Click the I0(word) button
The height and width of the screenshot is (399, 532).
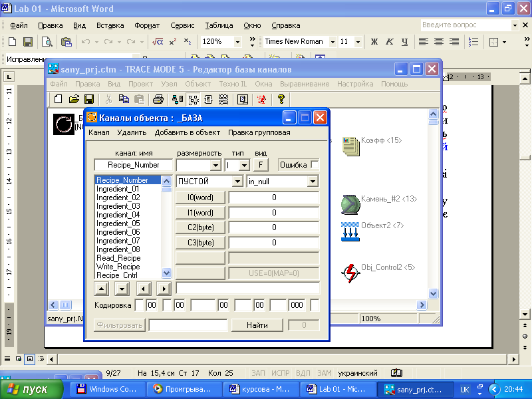200,197
